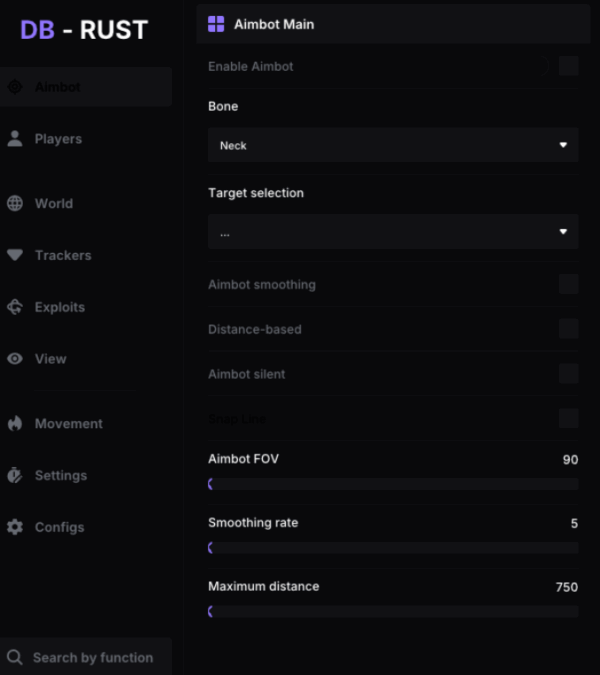Screen dimensions: 600x675
Task: Check the Distance-based option box
Action: pyautogui.click(x=568, y=329)
